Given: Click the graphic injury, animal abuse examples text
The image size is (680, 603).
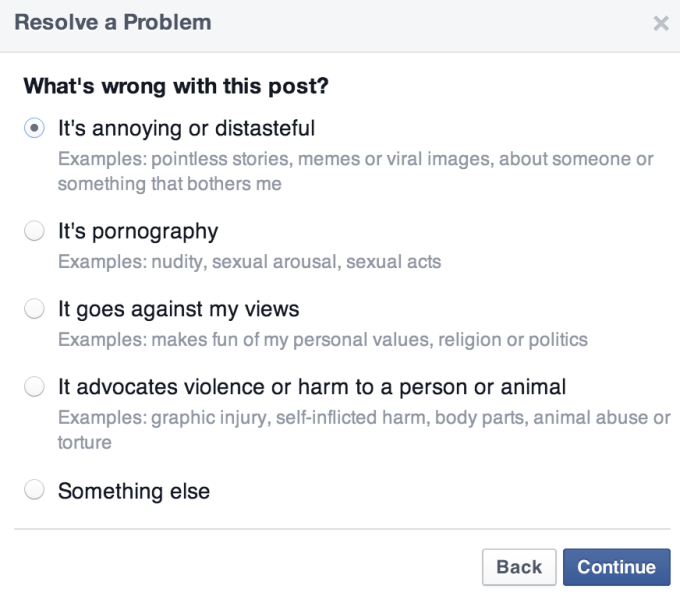Looking at the screenshot, I should pyautogui.click(x=364, y=417).
